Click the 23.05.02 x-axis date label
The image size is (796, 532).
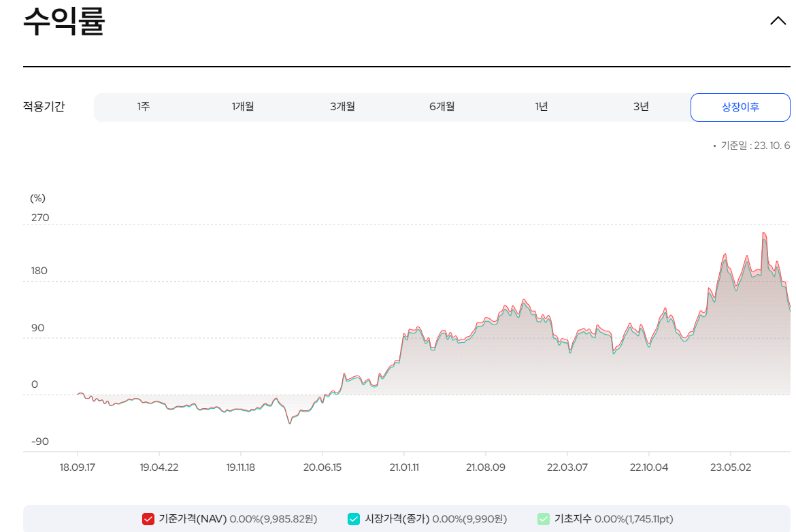(x=731, y=467)
